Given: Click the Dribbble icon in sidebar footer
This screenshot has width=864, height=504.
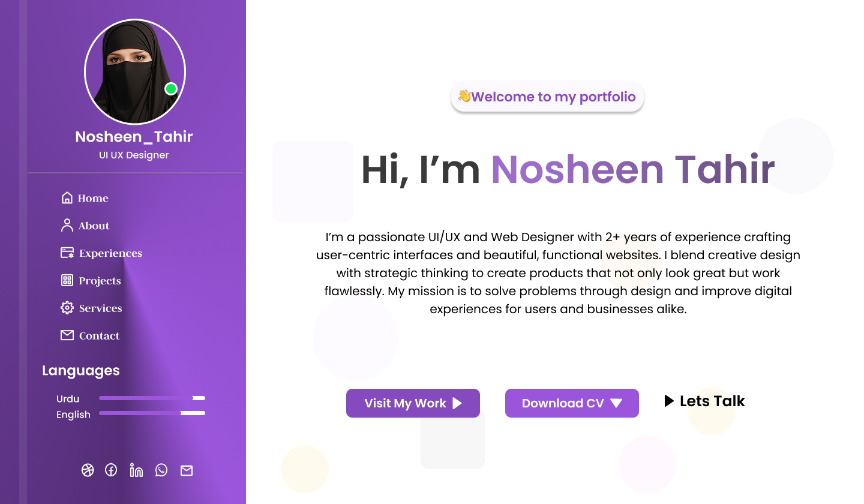Looking at the screenshot, I should click(x=88, y=470).
